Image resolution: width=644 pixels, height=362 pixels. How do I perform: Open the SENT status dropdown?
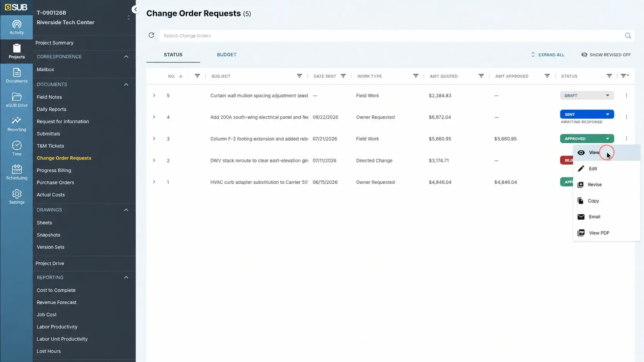click(x=587, y=114)
